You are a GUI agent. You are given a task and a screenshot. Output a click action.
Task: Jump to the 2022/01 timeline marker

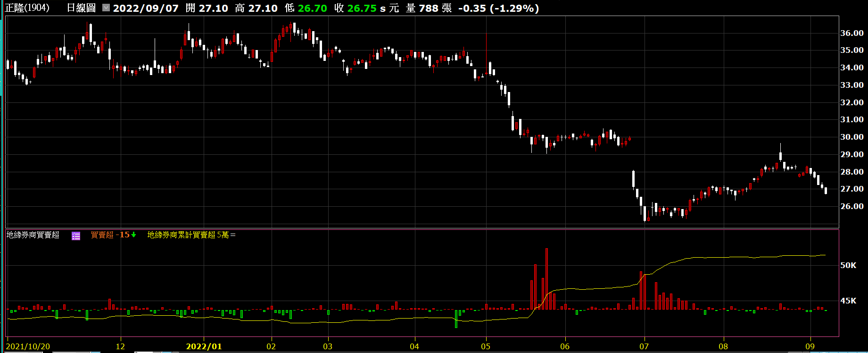click(x=204, y=346)
